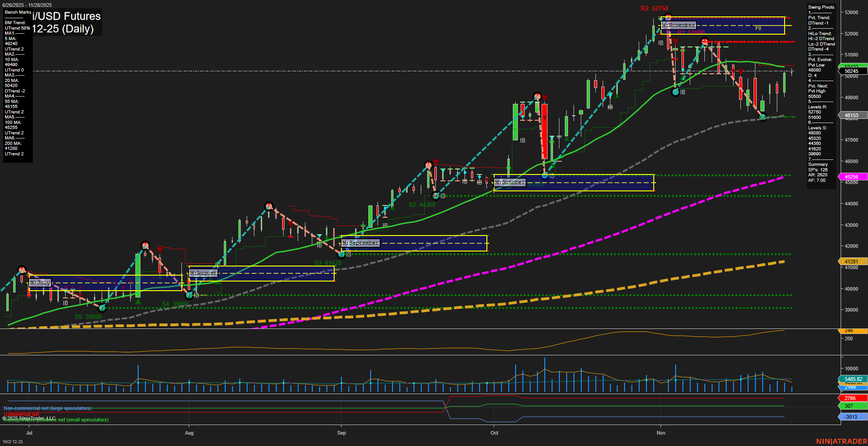The width and height of the screenshot is (868, 446).
Task: Click the swing pivot circle near S5: 39090
Action: click(x=101, y=308)
